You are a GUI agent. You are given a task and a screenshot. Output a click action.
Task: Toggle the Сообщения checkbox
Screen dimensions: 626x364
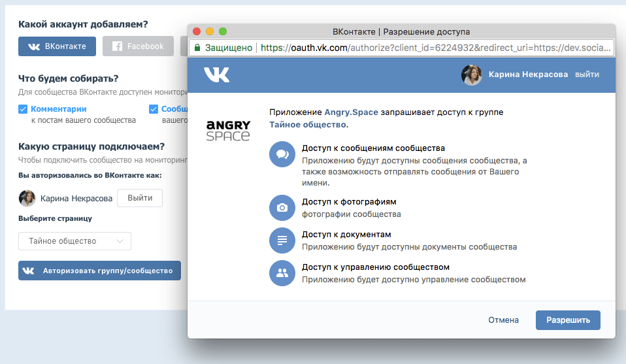click(154, 109)
